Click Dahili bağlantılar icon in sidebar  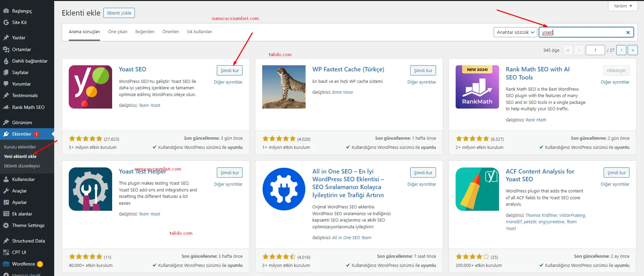point(6,61)
